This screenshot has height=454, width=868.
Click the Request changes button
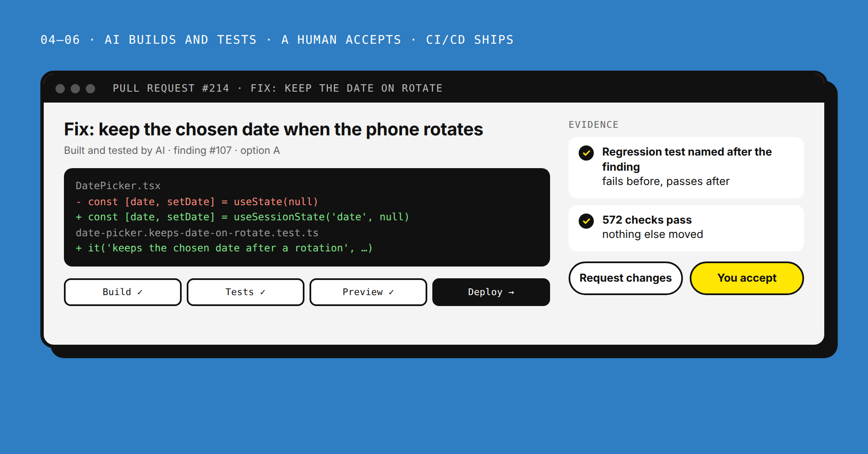(625, 278)
